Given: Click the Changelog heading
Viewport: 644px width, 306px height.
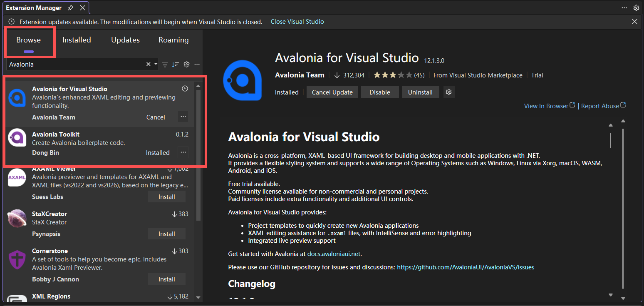Looking at the screenshot, I should pyautogui.click(x=252, y=284).
